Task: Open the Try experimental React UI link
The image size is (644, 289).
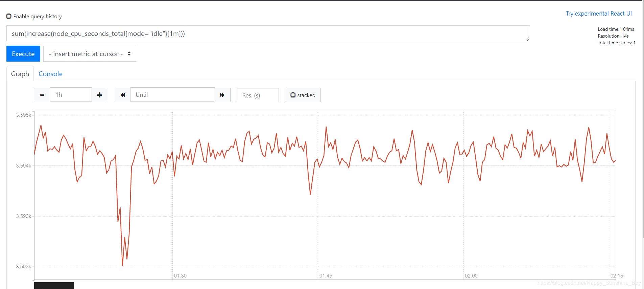Action: tap(599, 14)
